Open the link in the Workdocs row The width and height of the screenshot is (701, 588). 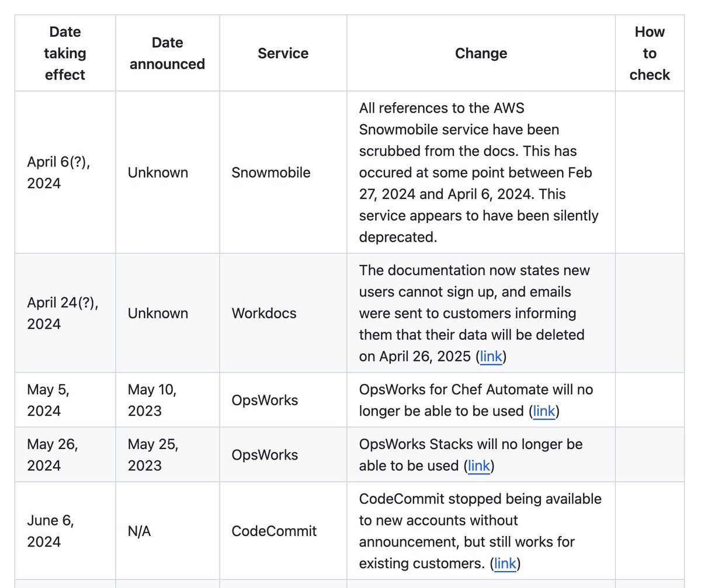point(491,356)
